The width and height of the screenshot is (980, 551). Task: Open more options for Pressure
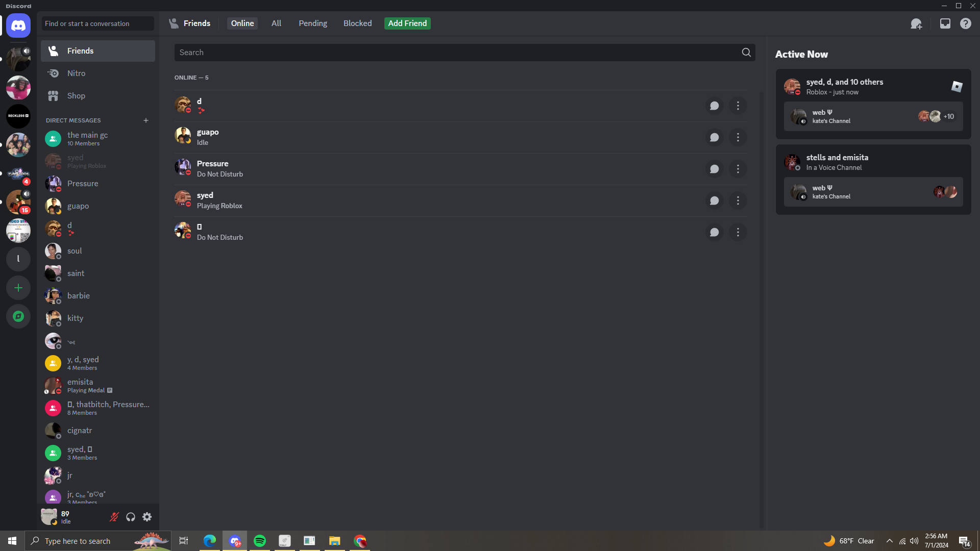(738, 169)
